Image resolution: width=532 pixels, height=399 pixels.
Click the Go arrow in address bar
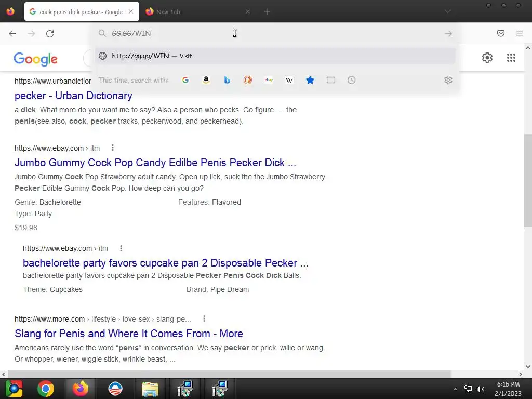point(448,33)
